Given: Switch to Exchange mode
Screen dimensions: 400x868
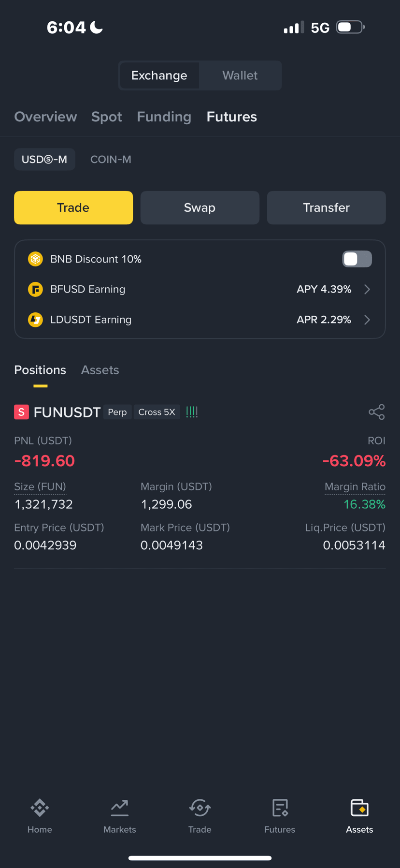Looking at the screenshot, I should point(159,75).
